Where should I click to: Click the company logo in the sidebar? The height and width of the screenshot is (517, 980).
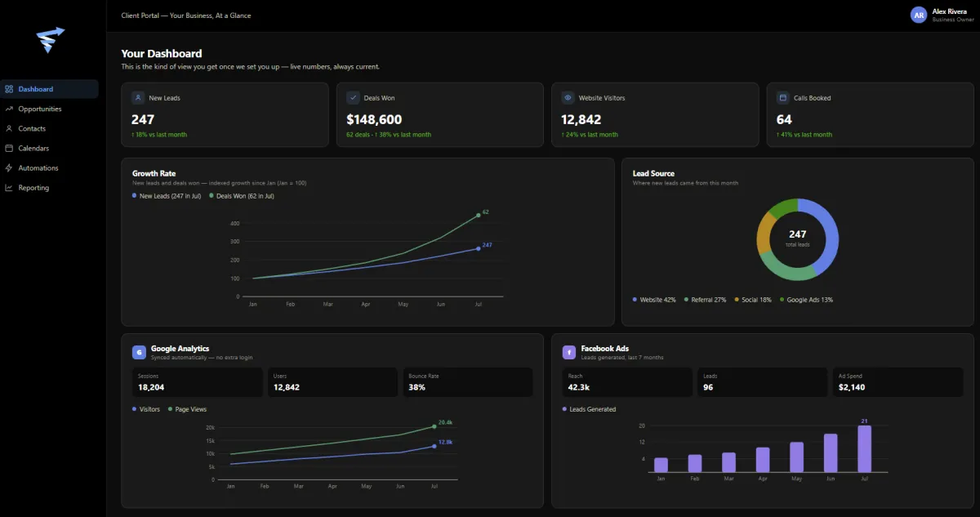[x=50, y=40]
